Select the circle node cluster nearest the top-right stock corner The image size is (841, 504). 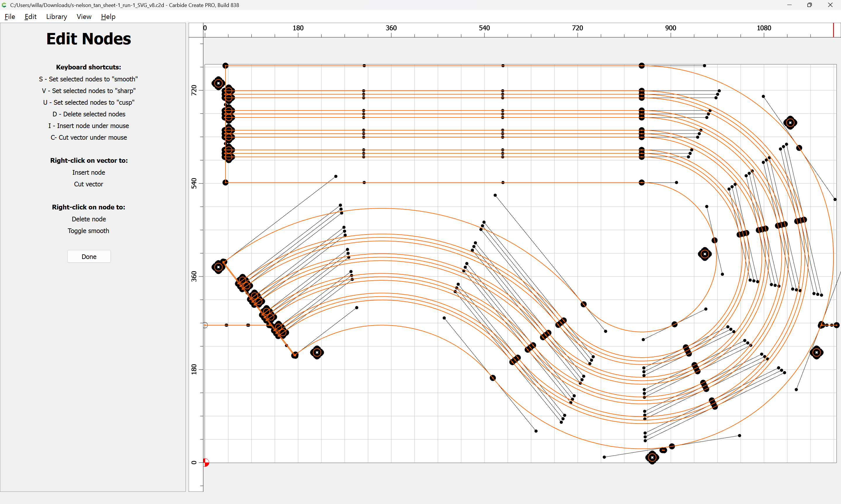[x=790, y=123]
